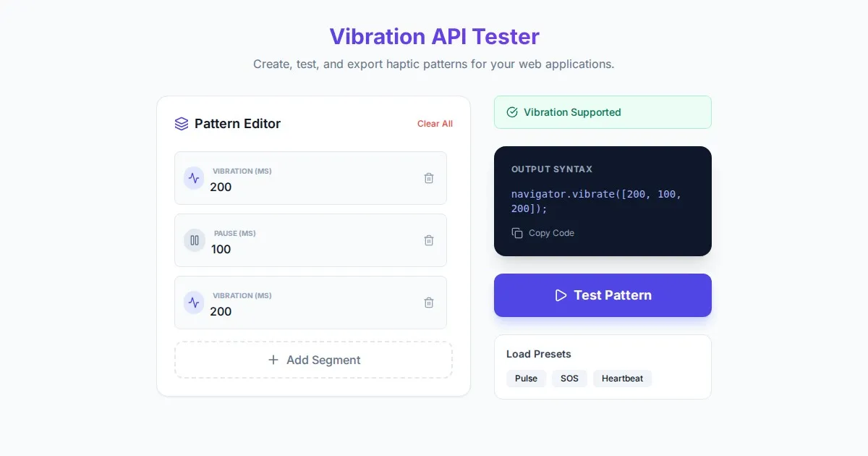868x456 pixels.
Task: Delete the last vibration segment
Action: [x=429, y=303]
